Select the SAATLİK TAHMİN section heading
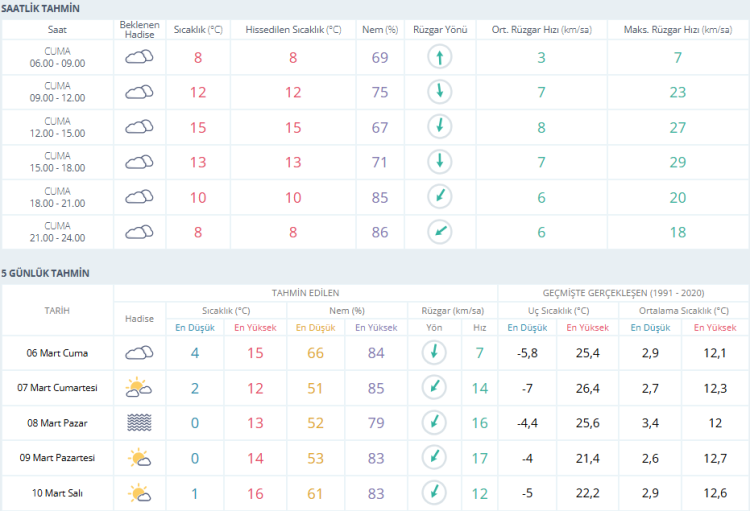This screenshot has width=750, height=511. [x=41, y=8]
